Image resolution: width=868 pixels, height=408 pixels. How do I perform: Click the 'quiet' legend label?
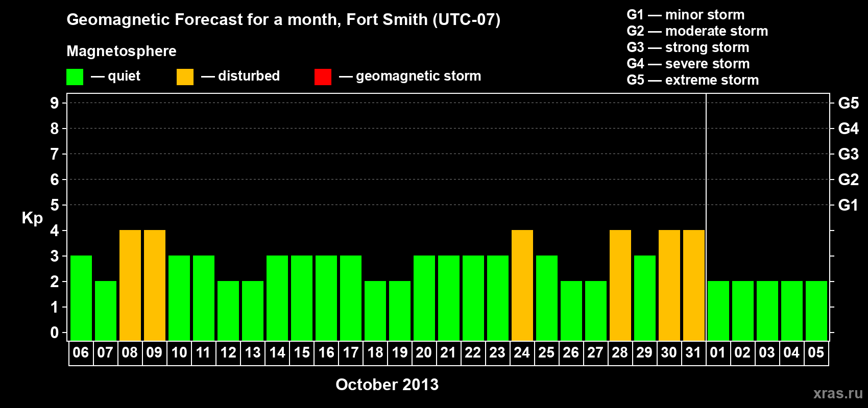(x=124, y=76)
